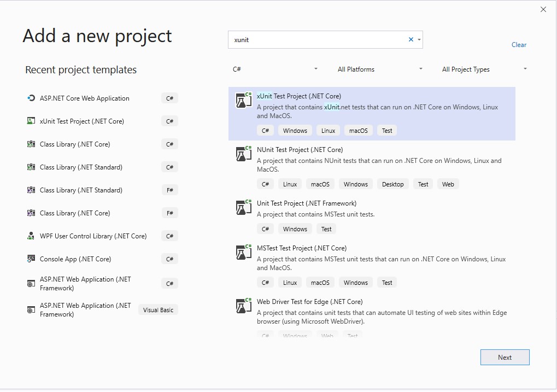The height and width of the screenshot is (392, 557).
Task: Open the All Project Types filter dropdown
Action: tap(484, 69)
